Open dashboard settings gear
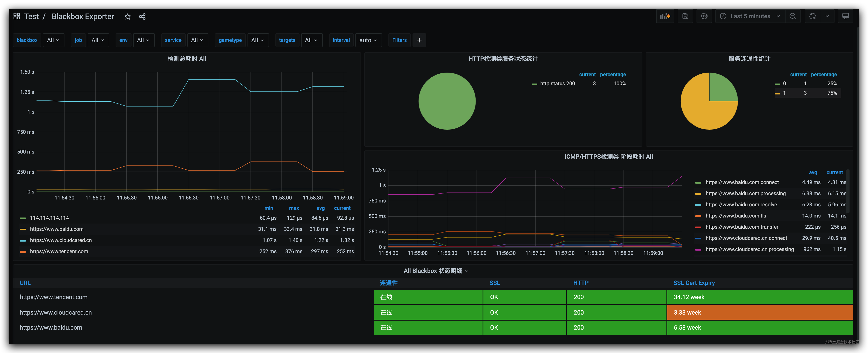This screenshot has height=353, width=868. coord(704,16)
